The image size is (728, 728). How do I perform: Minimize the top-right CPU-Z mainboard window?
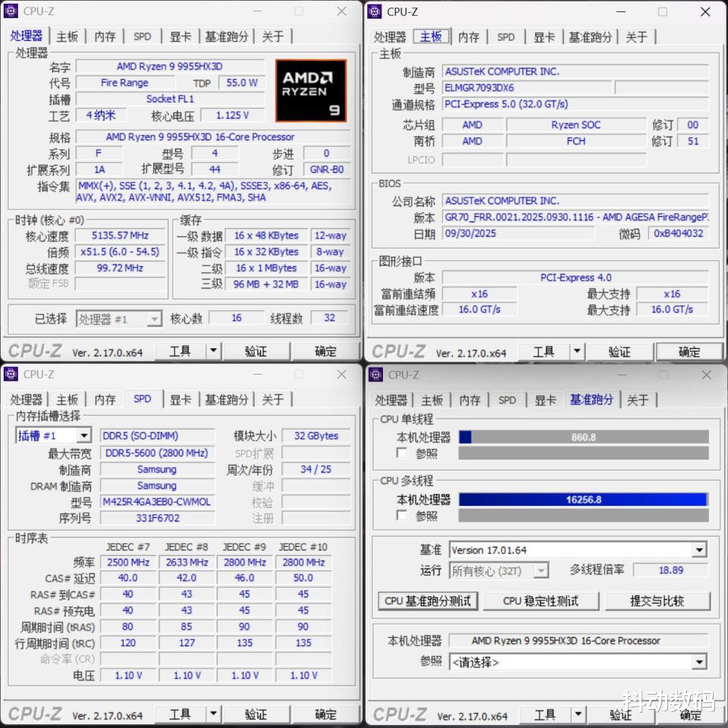click(621, 12)
